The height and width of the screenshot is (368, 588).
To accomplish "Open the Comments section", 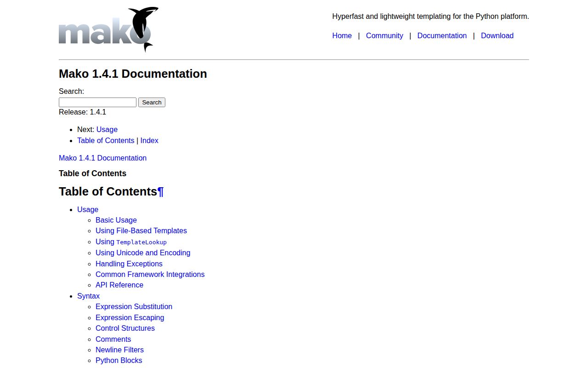I will pyautogui.click(x=113, y=339).
